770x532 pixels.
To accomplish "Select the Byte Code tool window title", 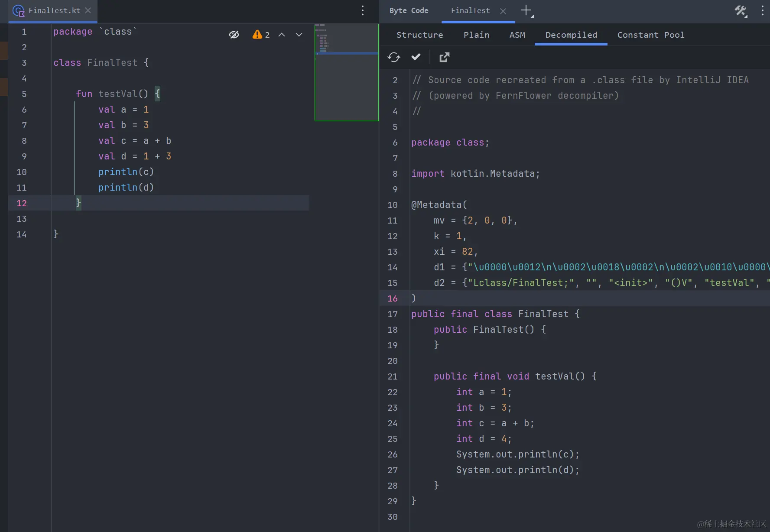I will 409,10.
